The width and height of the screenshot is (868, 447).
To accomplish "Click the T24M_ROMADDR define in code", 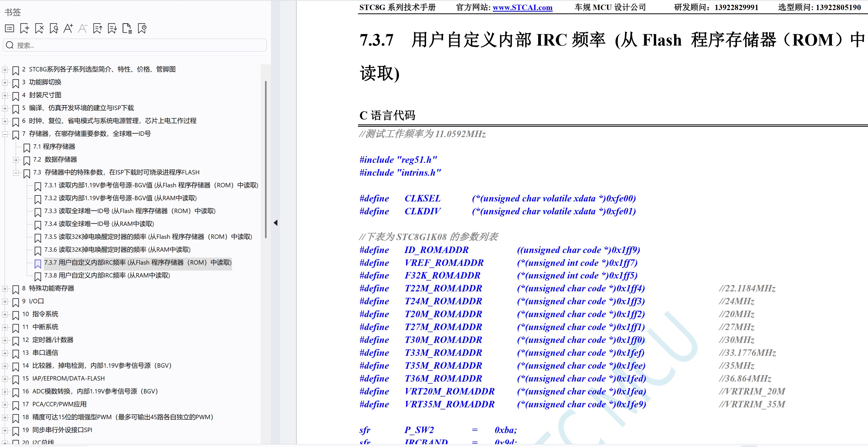I will [x=443, y=301].
